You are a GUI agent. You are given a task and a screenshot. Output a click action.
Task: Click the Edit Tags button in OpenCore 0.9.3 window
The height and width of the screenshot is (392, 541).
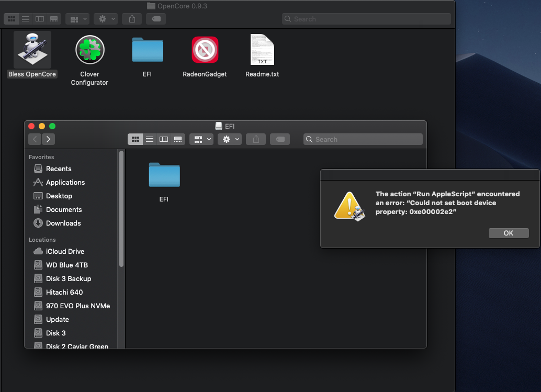click(x=156, y=19)
